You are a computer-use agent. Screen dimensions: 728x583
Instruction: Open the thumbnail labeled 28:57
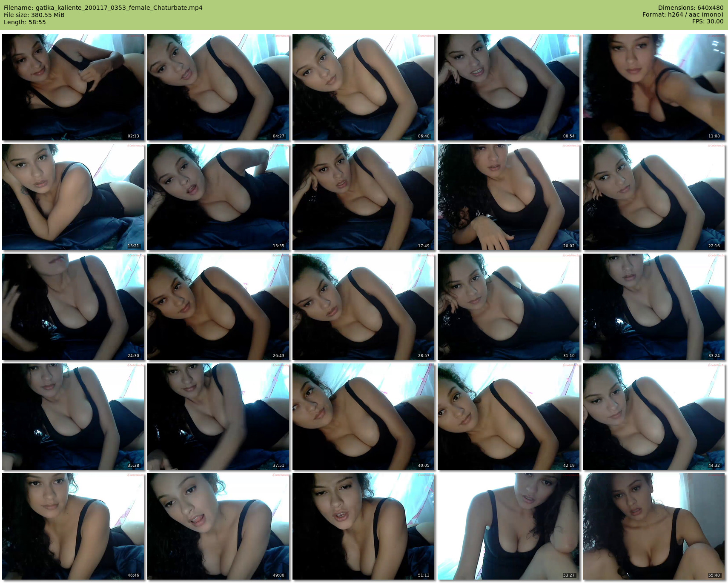click(363, 307)
